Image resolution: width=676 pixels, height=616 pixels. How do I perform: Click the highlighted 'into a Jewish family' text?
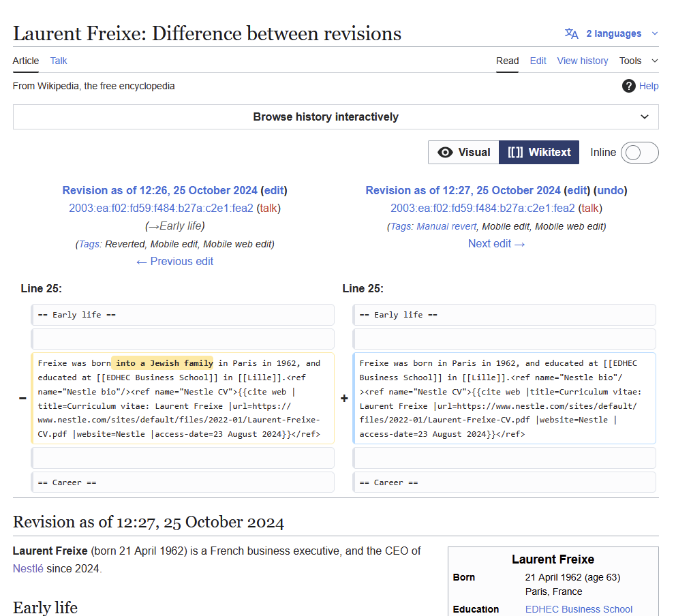pos(164,363)
